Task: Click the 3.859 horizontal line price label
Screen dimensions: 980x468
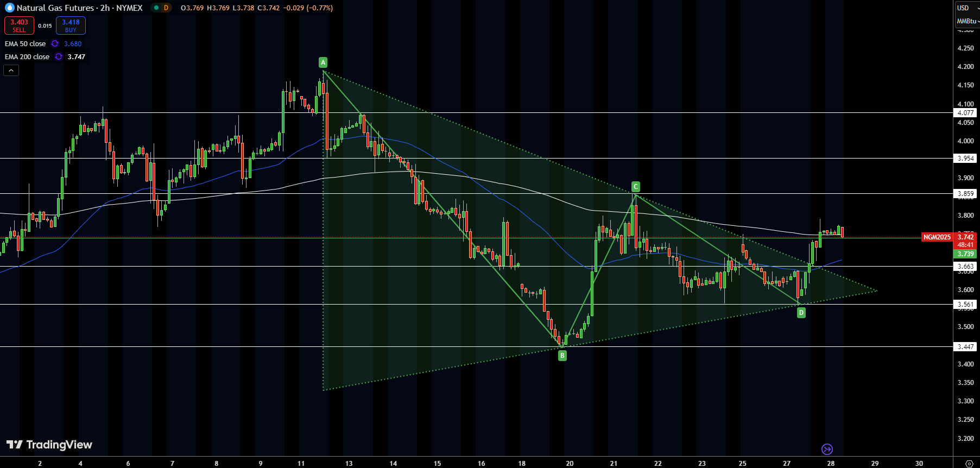Action: click(x=965, y=194)
